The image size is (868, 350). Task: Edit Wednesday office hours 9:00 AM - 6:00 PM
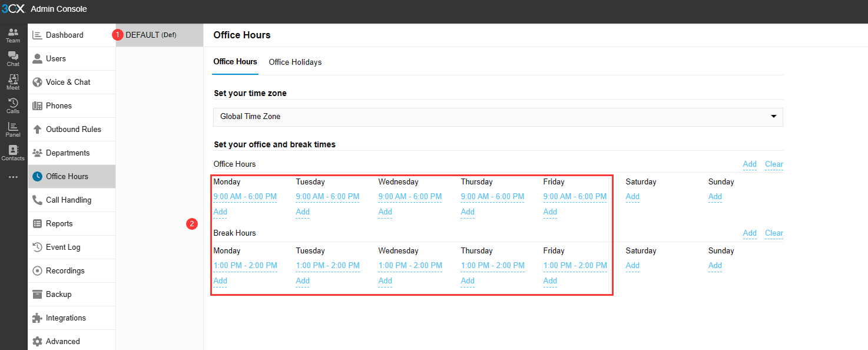pyautogui.click(x=410, y=197)
